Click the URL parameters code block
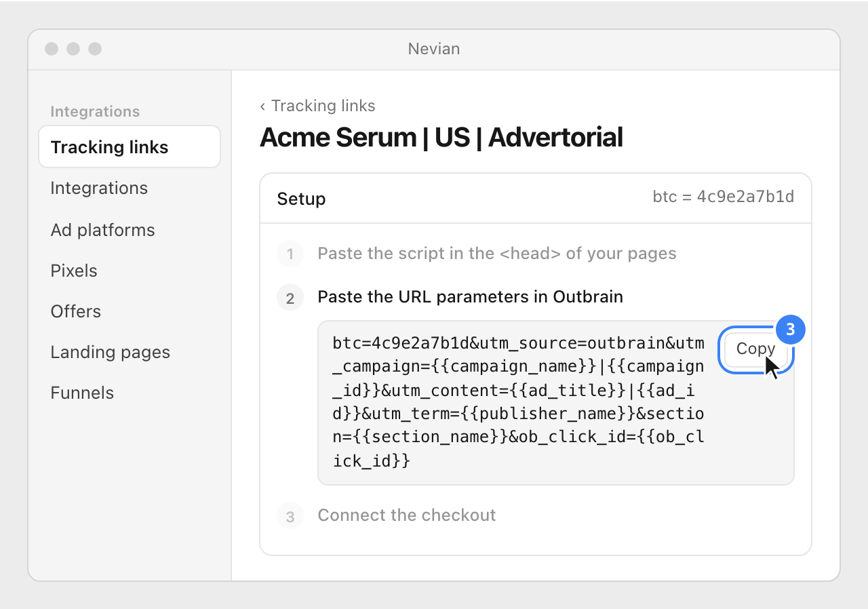Image resolution: width=868 pixels, height=609 pixels. tap(555, 403)
